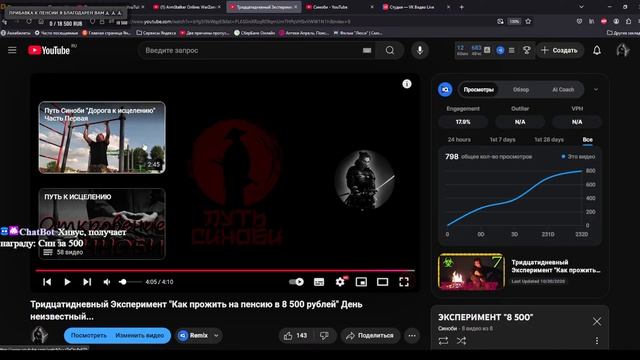Open the account avatar menu
640x360 pixels.
click(622, 50)
